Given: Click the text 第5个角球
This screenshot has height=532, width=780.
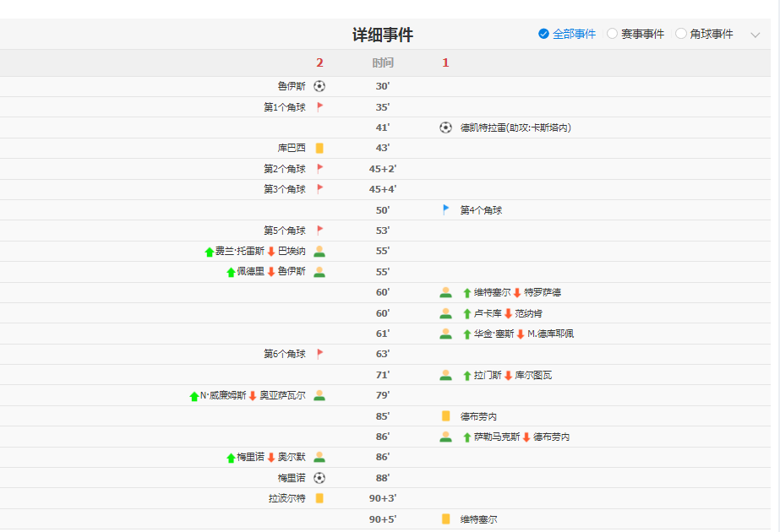Looking at the screenshot, I should pos(285,231).
